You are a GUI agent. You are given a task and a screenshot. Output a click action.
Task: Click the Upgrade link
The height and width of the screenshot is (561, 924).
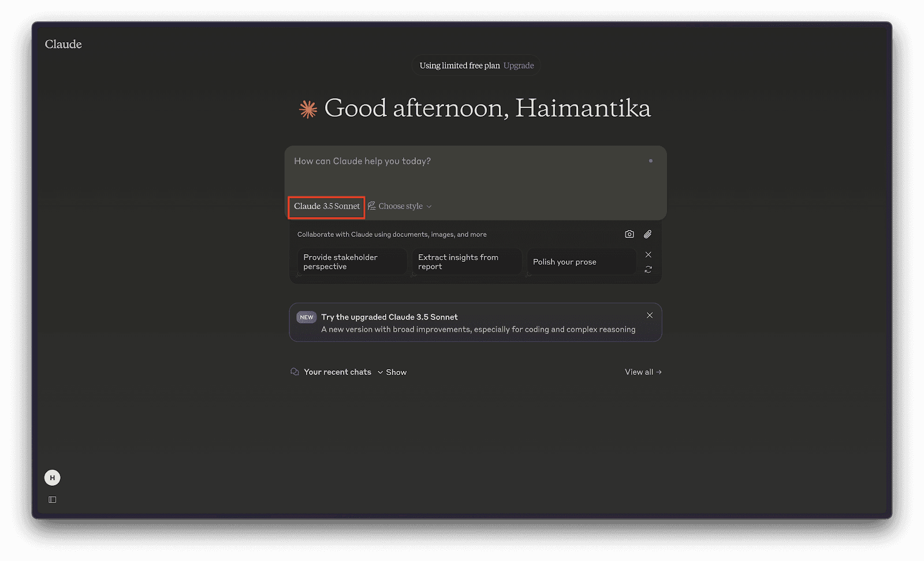coord(519,66)
